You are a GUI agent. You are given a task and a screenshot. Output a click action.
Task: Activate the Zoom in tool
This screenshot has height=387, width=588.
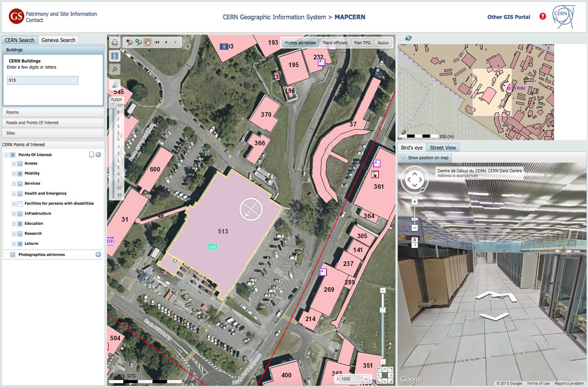coord(129,42)
